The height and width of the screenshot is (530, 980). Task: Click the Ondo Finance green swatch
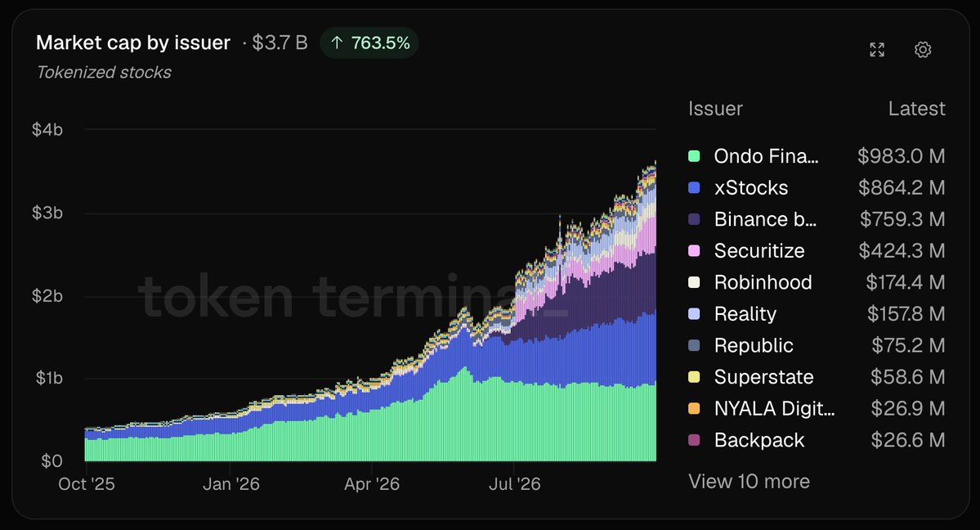coord(694,155)
